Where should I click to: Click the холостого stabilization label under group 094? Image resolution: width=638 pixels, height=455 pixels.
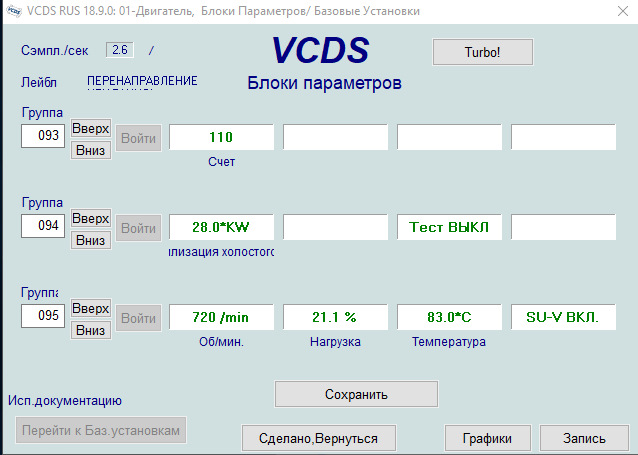click(x=221, y=252)
